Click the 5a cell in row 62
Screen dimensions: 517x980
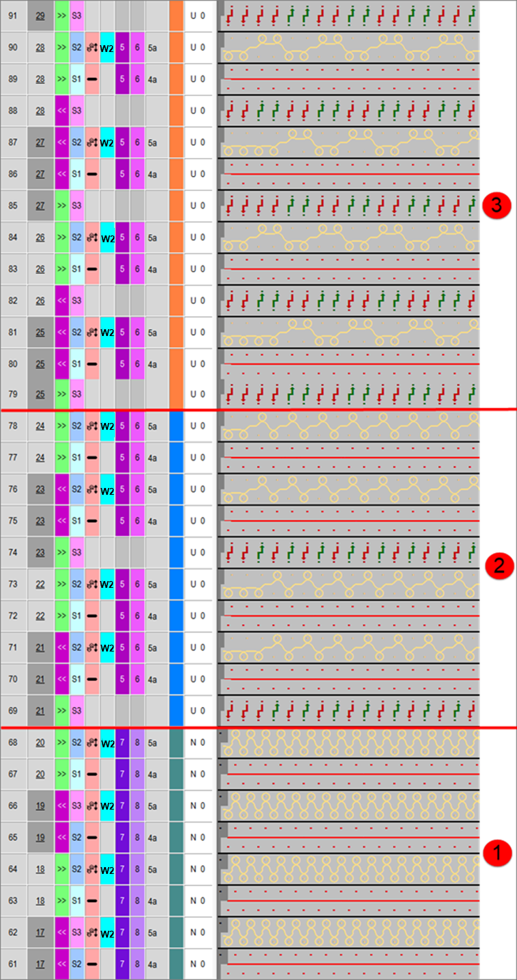point(153,932)
